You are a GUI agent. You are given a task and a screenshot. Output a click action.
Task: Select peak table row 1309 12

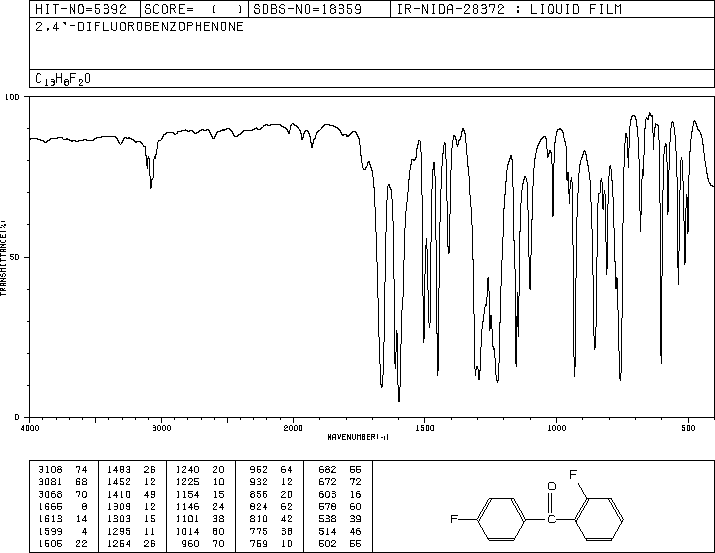131,506
